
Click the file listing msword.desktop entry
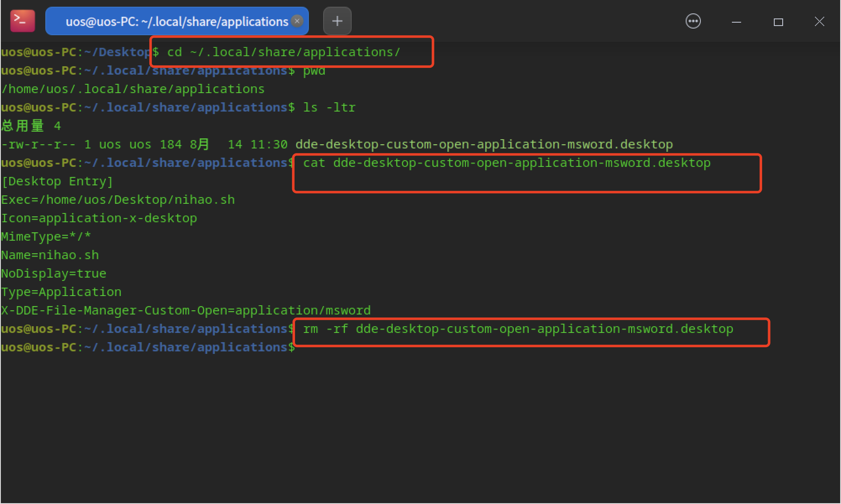(483, 144)
